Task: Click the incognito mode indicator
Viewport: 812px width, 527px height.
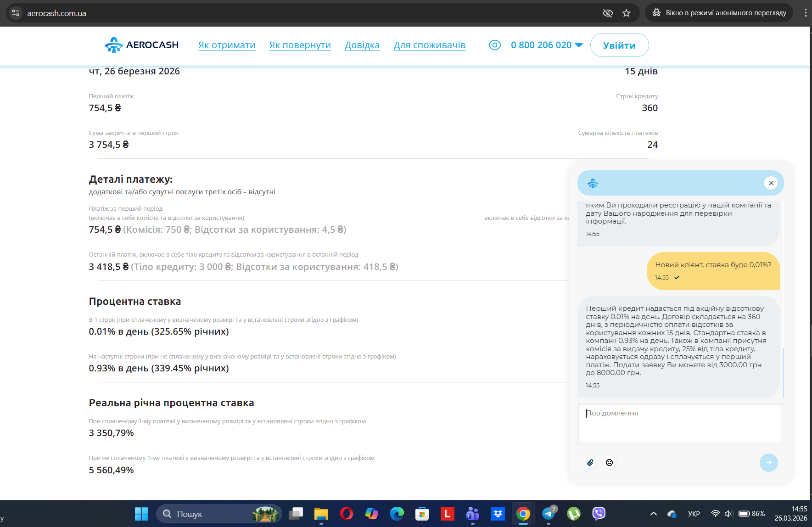Action: [x=719, y=13]
